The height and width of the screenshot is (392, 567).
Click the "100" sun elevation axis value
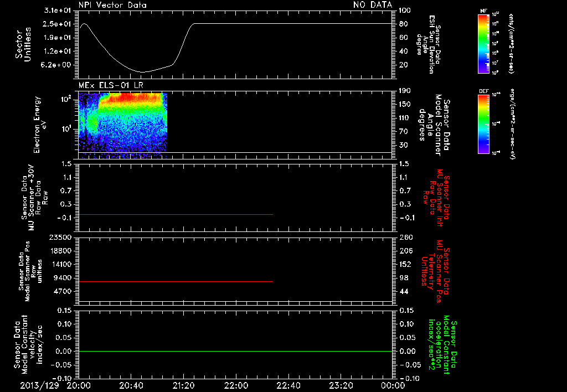point(405,10)
